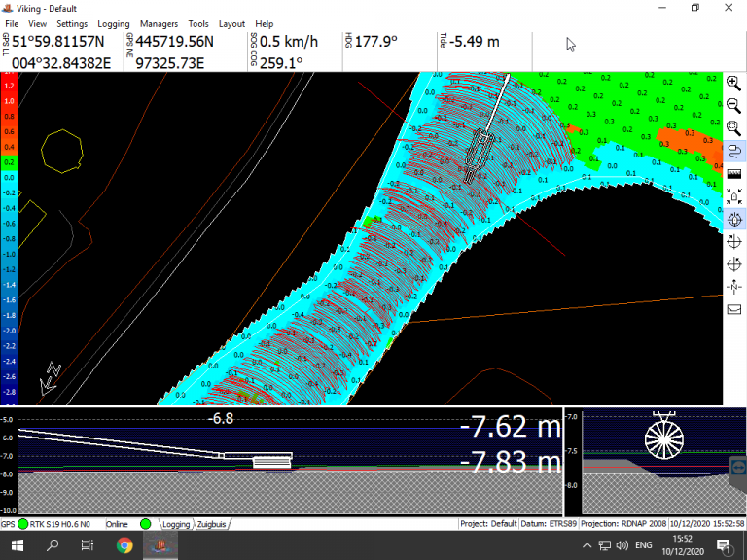This screenshot has width=747, height=560.
Task: Click the Project: Default status entry
Action: (488, 524)
